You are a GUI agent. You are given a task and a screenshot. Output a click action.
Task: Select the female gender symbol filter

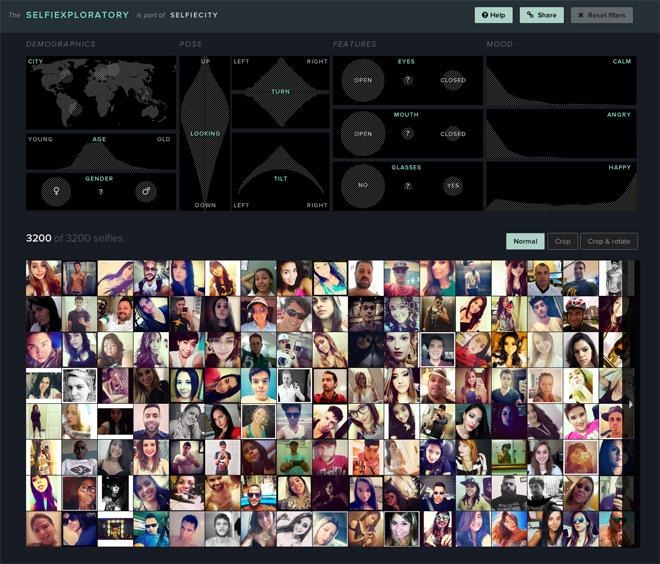tap(56, 190)
